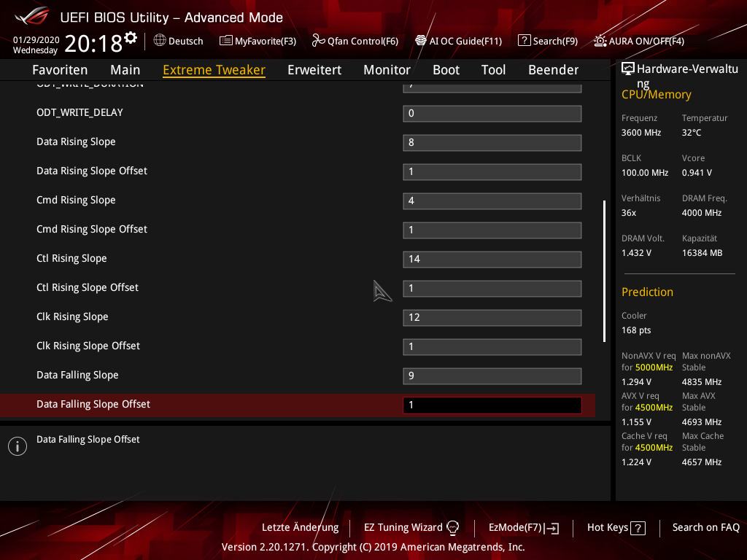The width and height of the screenshot is (747, 560).
Task: Open the Qfan Control fan icon
Action: pos(318,41)
